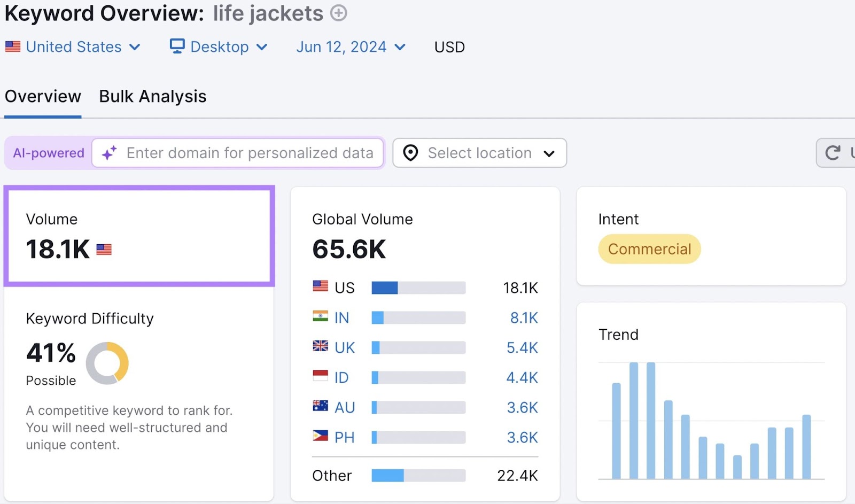
Task: Click the UK flag icon
Action: click(321, 346)
